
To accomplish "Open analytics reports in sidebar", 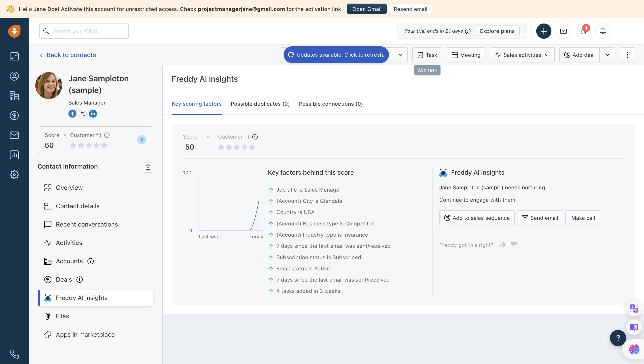I will tap(14, 155).
